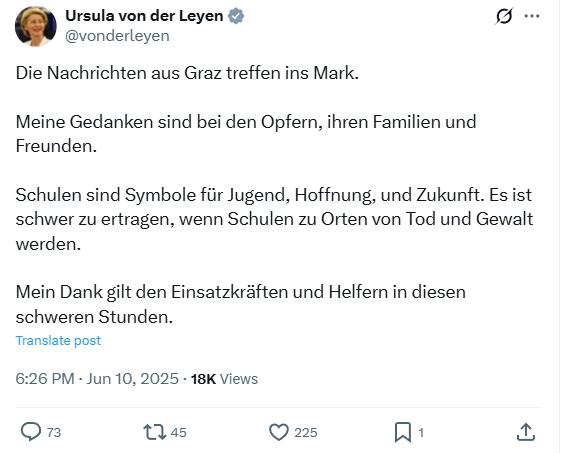Viewport: 562px width, 453px height.
Task: Click the bookmark count of 1
Action: point(421,433)
